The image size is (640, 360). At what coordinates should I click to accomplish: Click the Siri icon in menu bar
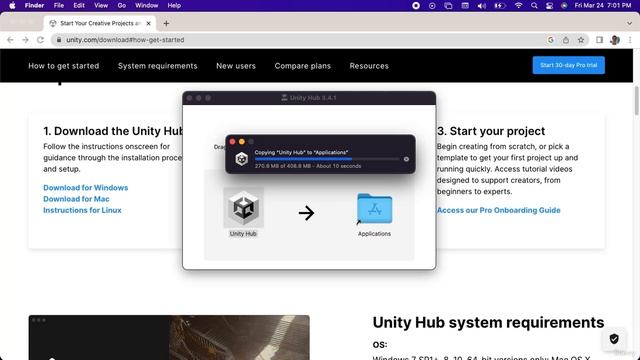(x=564, y=6)
